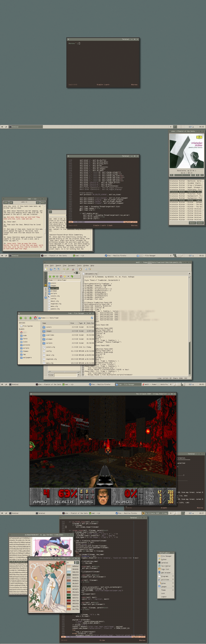Click the Cut scissors icon in medit
The height and width of the screenshot is (644, 206).
click(x=73, y=269)
